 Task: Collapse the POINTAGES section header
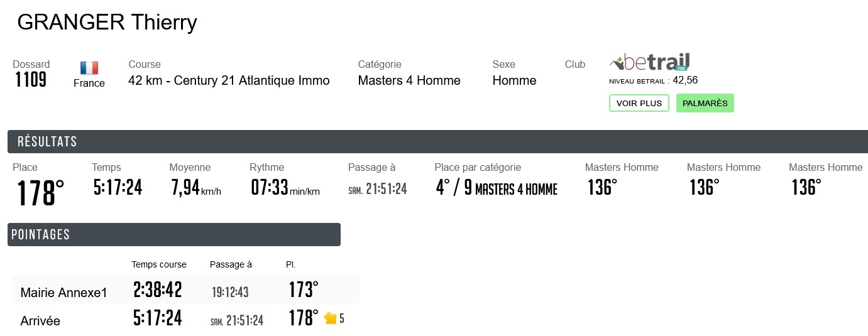[174, 234]
